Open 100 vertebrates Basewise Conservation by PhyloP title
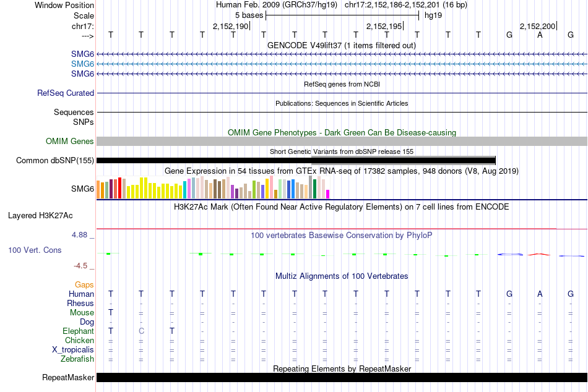 pos(342,236)
